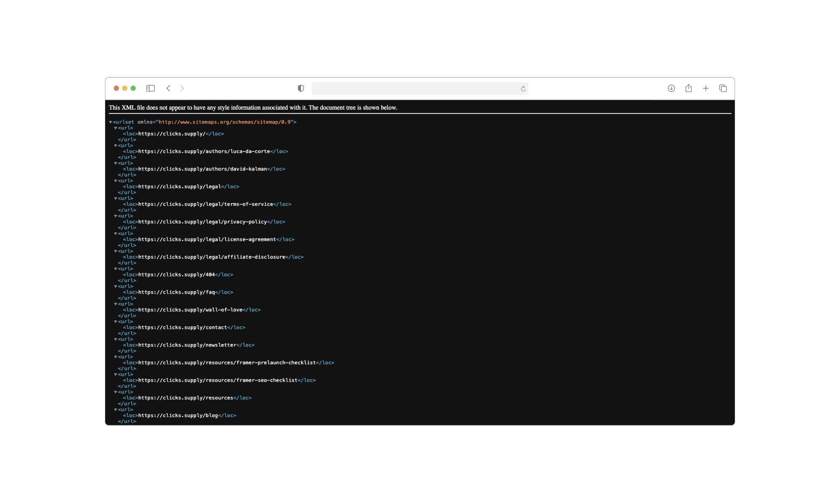Collapse url node for the faq entry
This screenshot has width=840, height=504.
(x=115, y=287)
